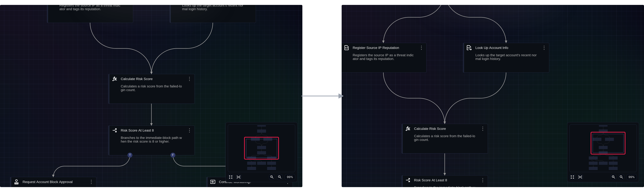The height and width of the screenshot is (192, 644).
Task: Zoom in using magnifier plus, right canvas
Action: pyautogui.click(x=613, y=177)
